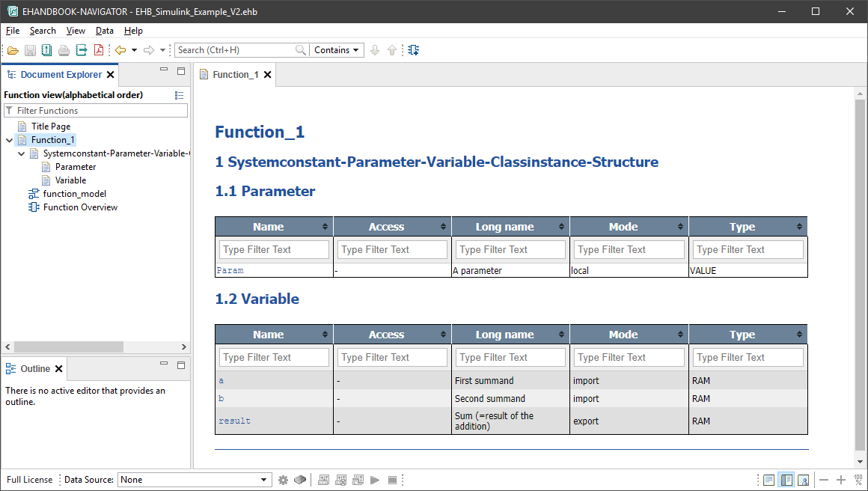The height and width of the screenshot is (491, 868).
Task: Click the Document Explorer horizontal scrollbar
Action: tap(68, 347)
